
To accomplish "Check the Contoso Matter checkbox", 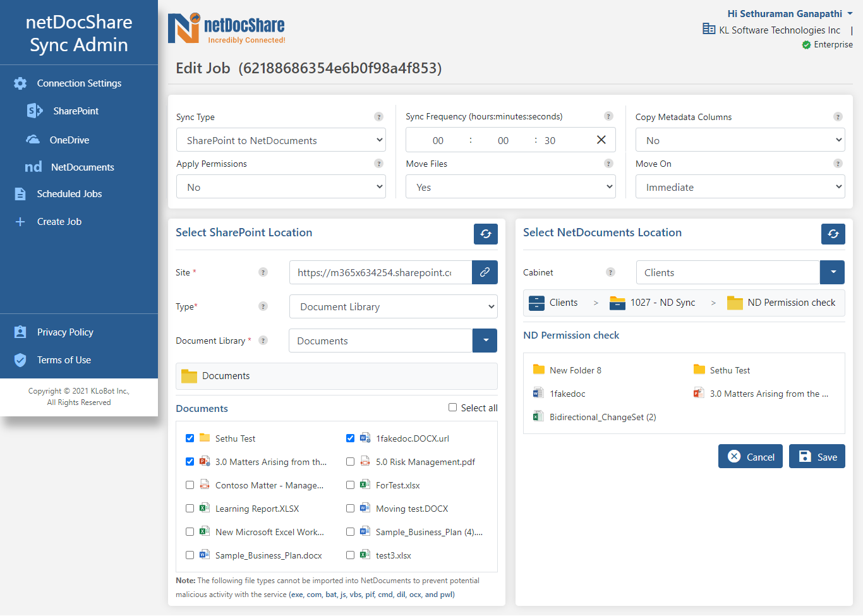I will [x=190, y=485].
